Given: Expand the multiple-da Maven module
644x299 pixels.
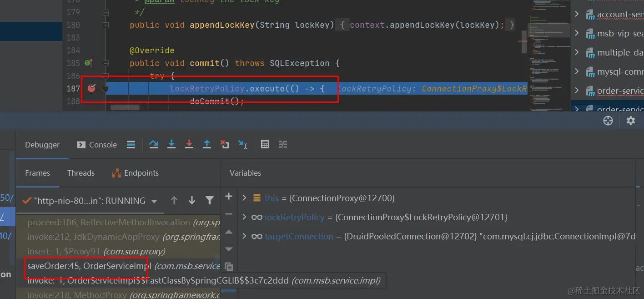Looking at the screenshot, I should (577, 52).
